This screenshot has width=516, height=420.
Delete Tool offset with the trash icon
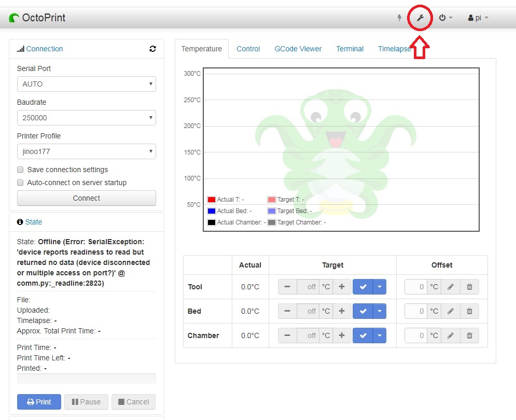coord(470,287)
